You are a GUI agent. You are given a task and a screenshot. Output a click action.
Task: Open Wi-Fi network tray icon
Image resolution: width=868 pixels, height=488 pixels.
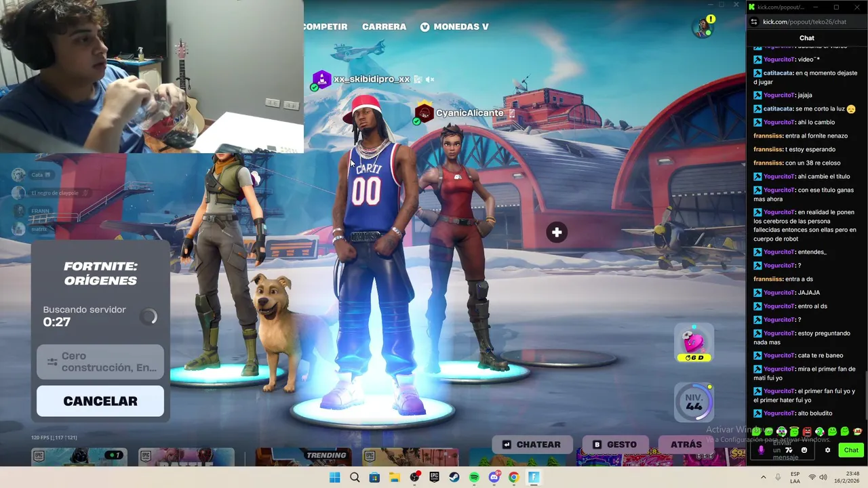(812, 478)
